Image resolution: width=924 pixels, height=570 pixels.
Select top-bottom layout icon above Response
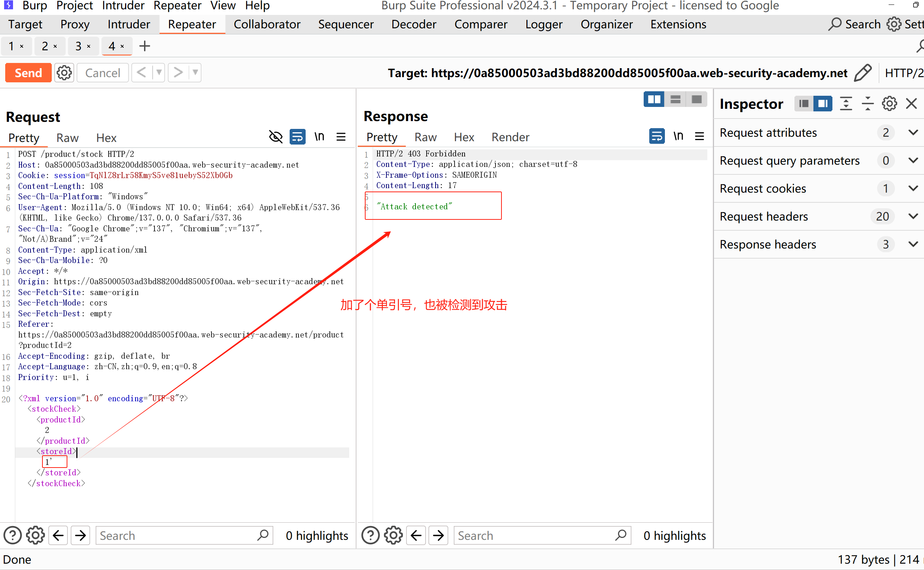[x=675, y=99]
